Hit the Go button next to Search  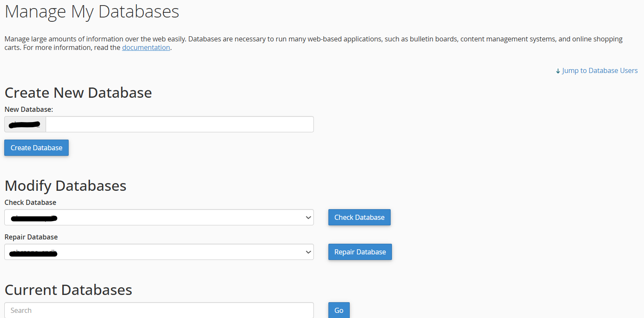pyautogui.click(x=339, y=310)
